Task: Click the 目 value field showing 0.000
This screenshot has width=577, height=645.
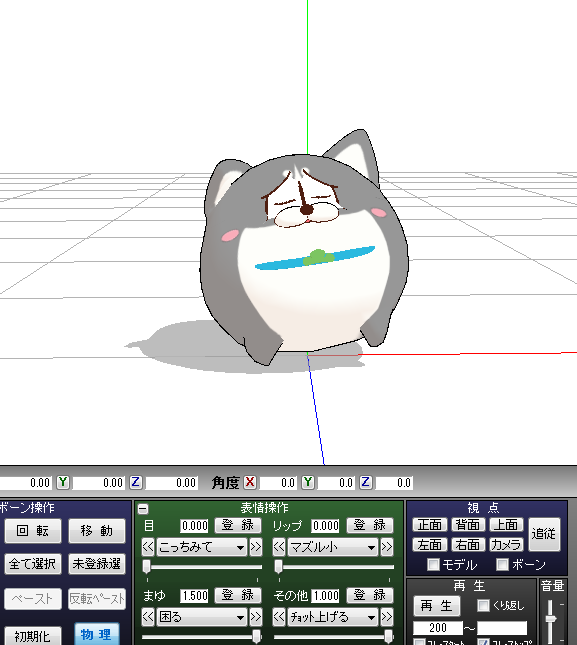Action: click(x=194, y=526)
